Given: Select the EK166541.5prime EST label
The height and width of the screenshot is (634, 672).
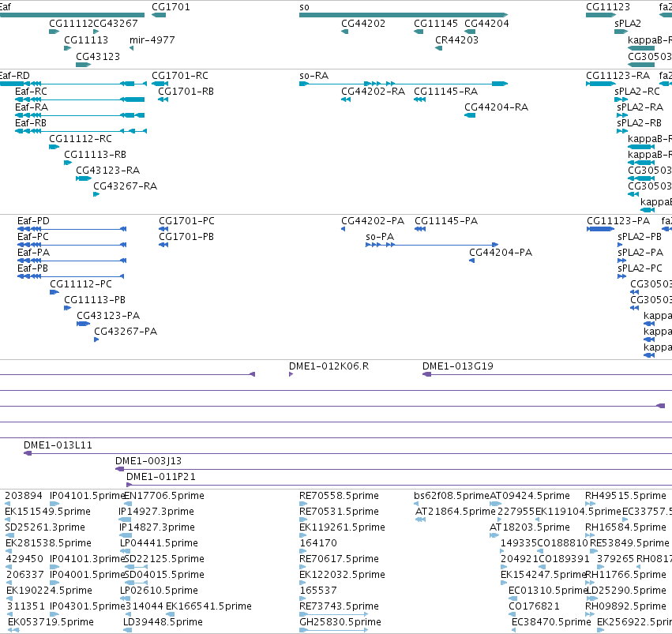Looking at the screenshot, I should (x=208, y=606).
